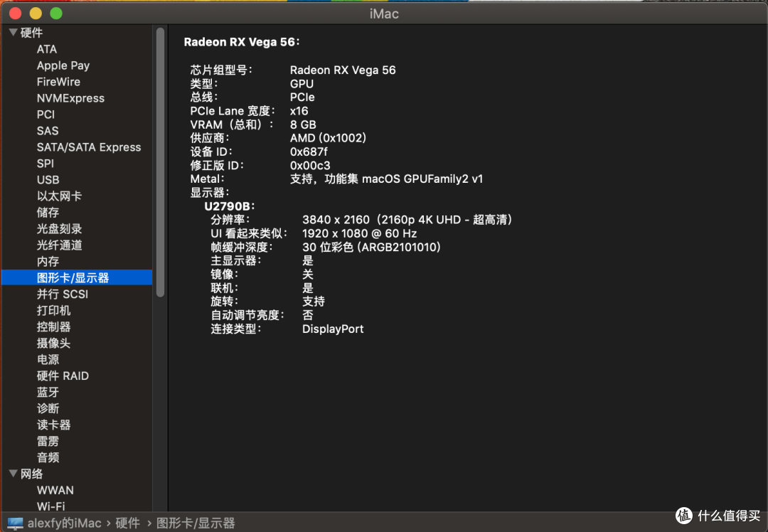This screenshot has height=532, width=768.
Task: Click the macOS GPUFamily2 v1 Metal value
Action: coord(422,179)
